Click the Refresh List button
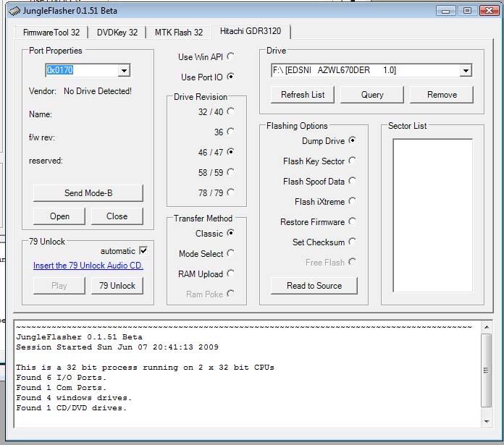This screenshot has width=504, height=445. [303, 95]
